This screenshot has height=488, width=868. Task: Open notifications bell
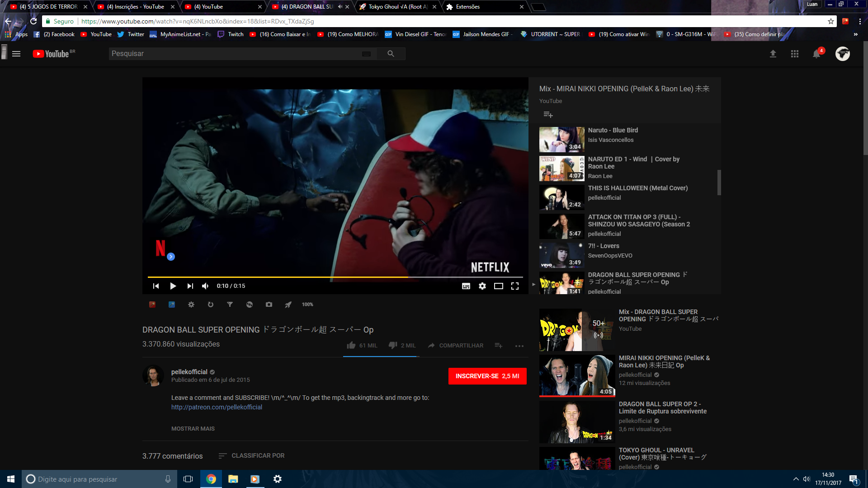coord(816,54)
